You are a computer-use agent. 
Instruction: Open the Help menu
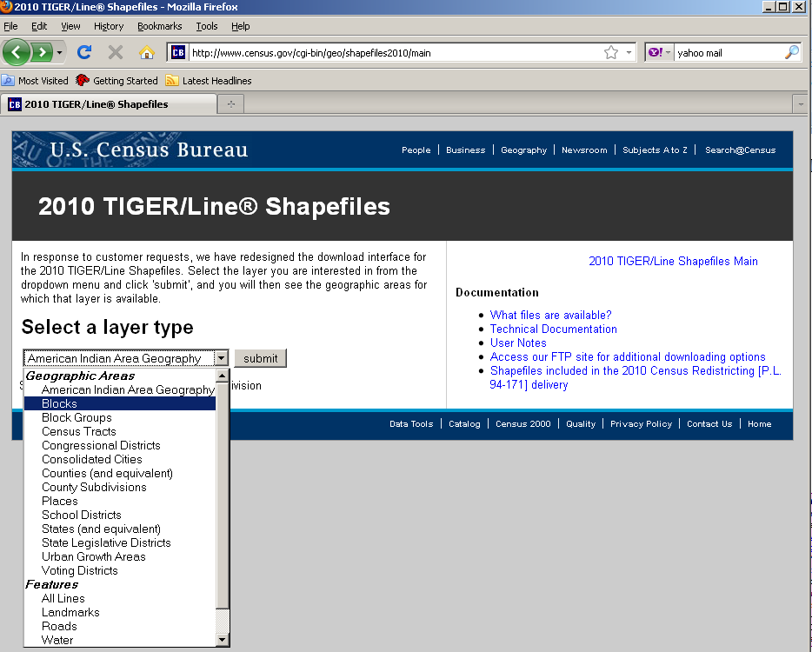coord(240,26)
